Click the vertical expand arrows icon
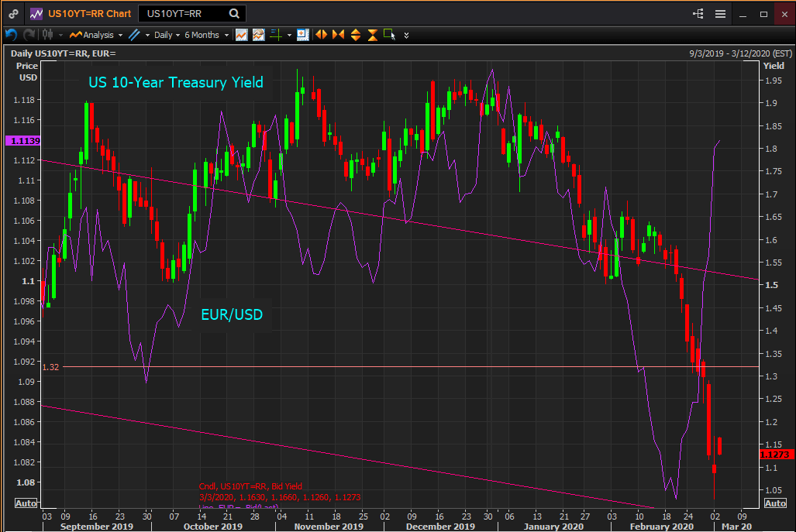 click(356, 35)
